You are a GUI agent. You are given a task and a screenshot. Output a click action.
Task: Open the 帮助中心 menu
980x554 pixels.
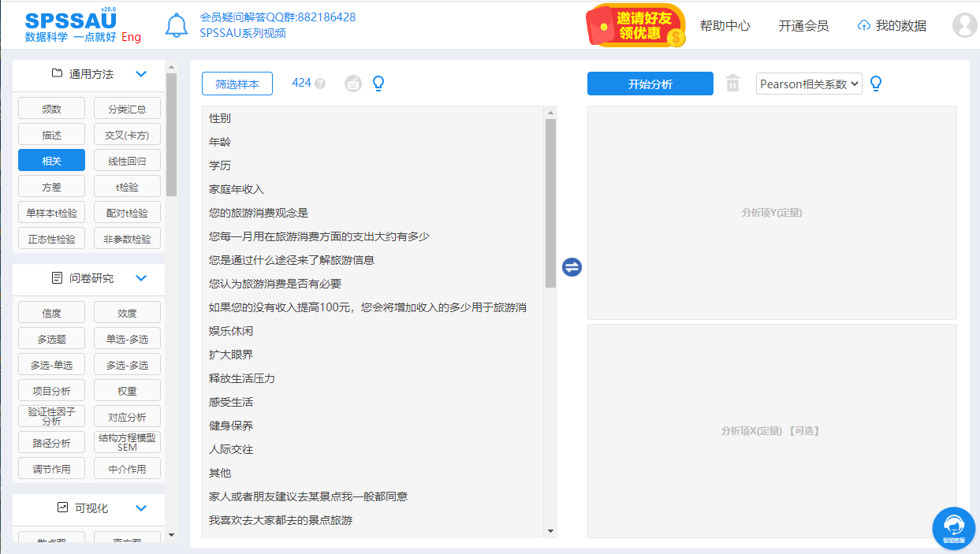(725, 25)
